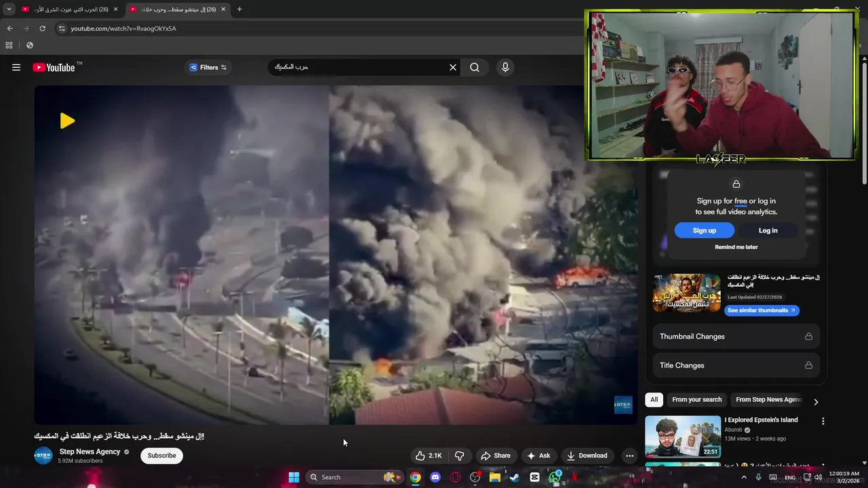Screen dimensions: 868x488
Task: Share this video
Action: point(496,455)
